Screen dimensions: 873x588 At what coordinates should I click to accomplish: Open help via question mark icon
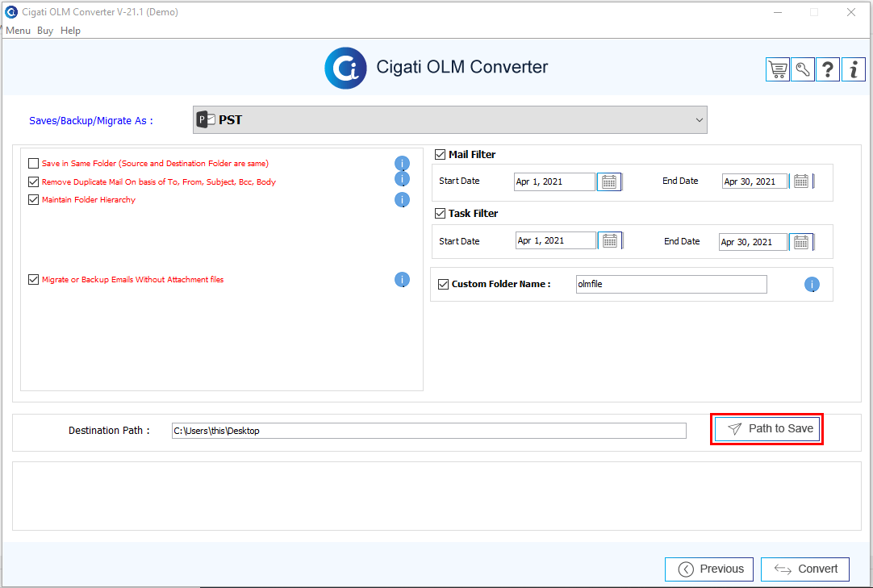coord(827,69)
